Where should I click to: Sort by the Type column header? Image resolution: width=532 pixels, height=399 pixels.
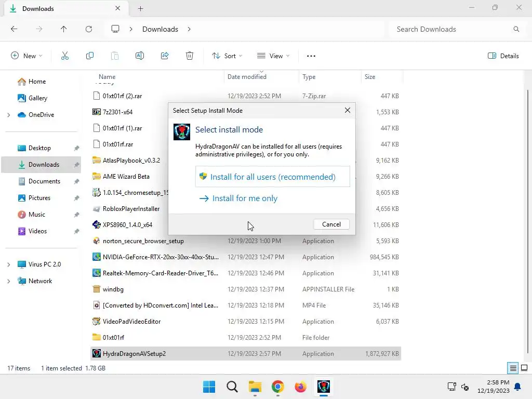pos(309,77)
